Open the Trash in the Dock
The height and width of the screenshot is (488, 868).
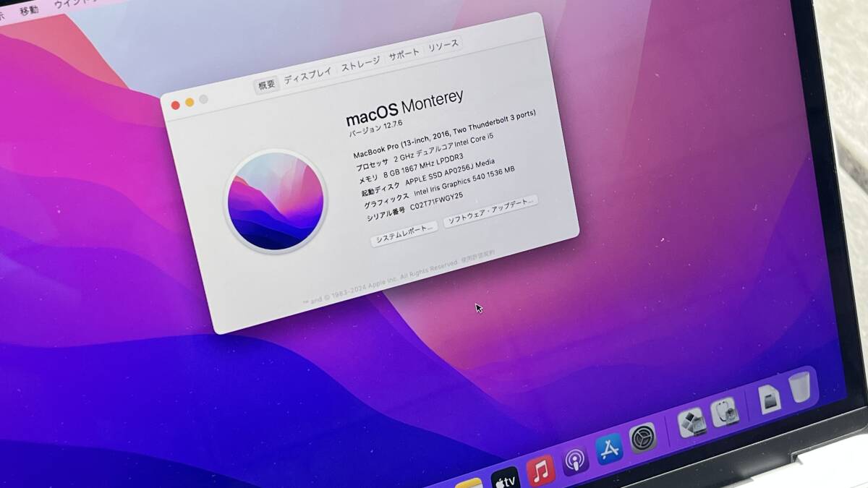800,387
